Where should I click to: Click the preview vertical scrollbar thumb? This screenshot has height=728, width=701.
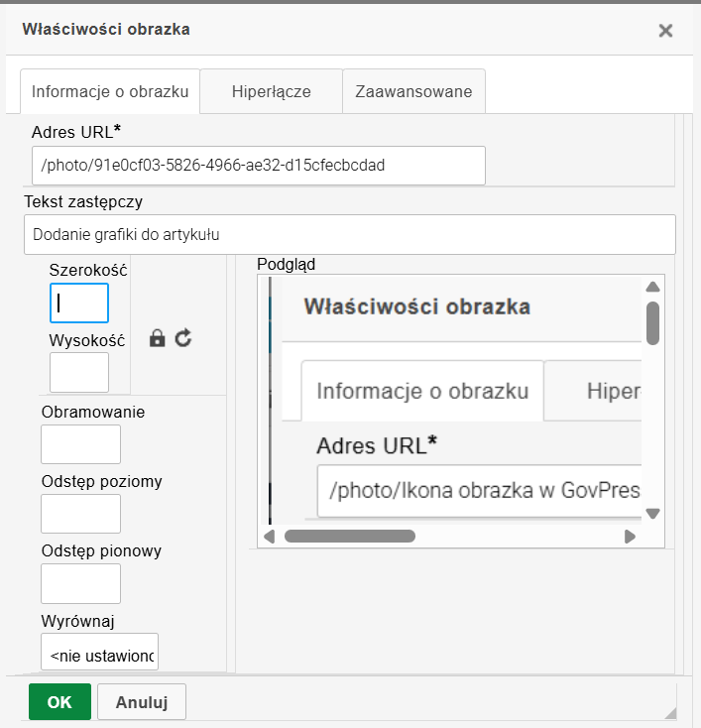[x=652, y=323]
